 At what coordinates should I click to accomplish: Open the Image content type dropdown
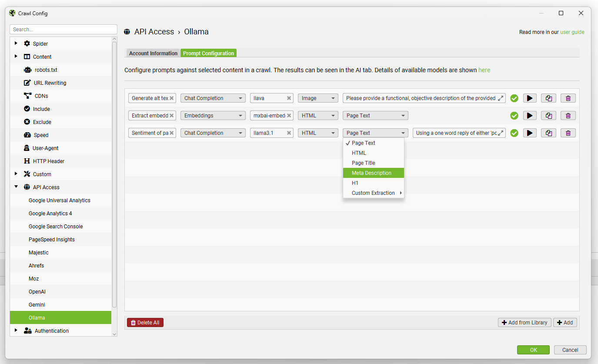318,98
